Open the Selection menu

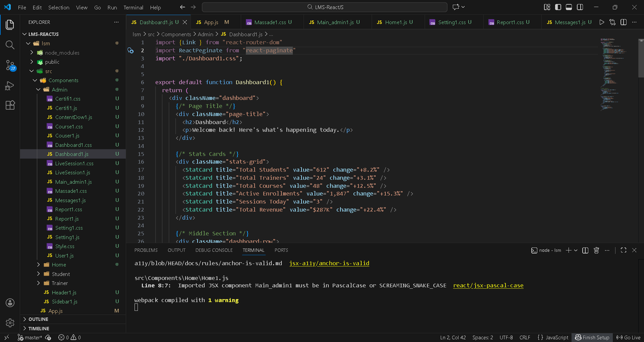tap(58, 8)
